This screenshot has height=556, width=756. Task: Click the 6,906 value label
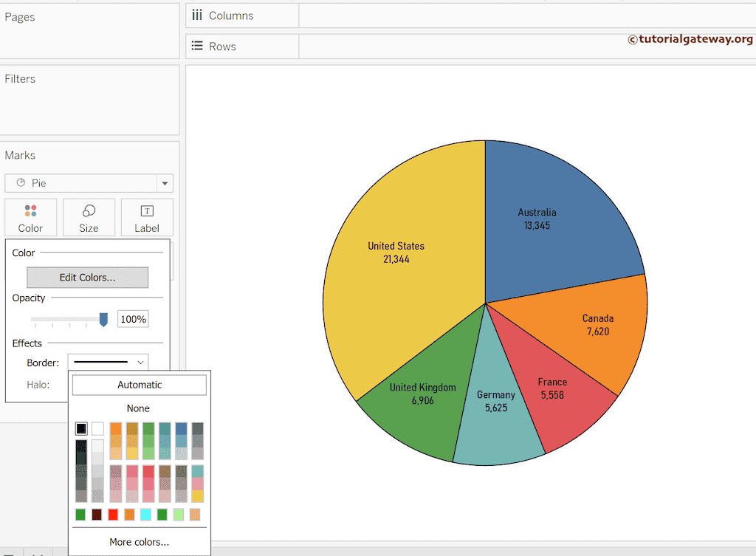[x=423, y=401]
